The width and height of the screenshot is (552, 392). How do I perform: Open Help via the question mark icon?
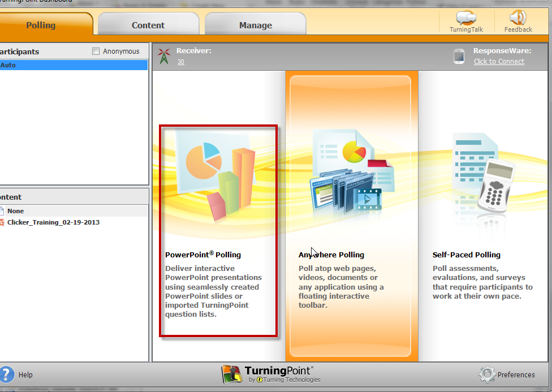click(7, 374)
